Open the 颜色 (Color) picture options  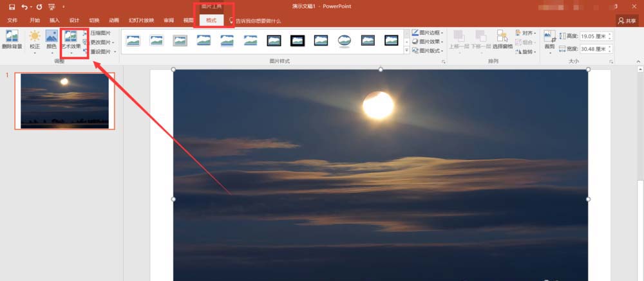(x=52, y=40)
